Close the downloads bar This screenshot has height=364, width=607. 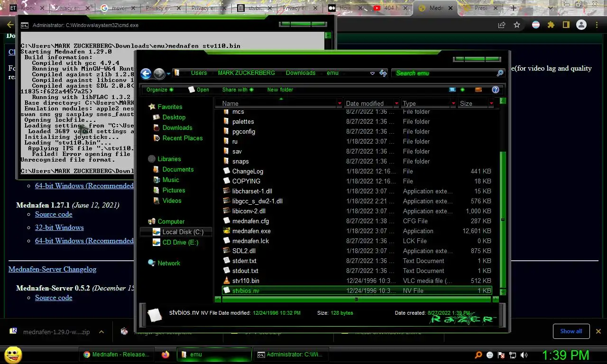pyautogui.click(x=598, y=331)
